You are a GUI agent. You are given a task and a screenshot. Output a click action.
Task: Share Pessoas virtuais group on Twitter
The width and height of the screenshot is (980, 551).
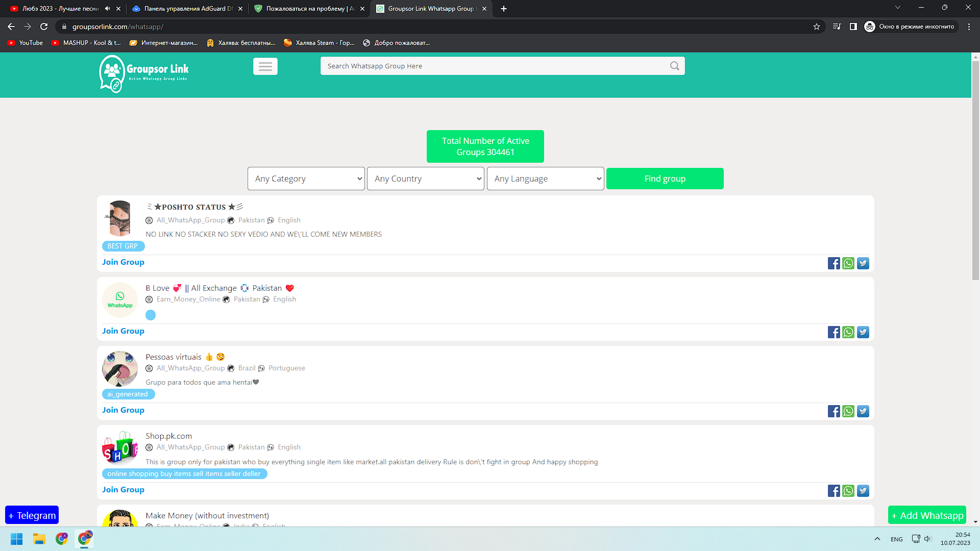(863, 411)
